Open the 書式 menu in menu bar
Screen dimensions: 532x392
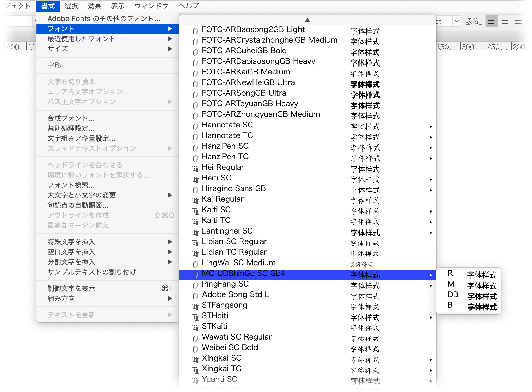[48, 6]
